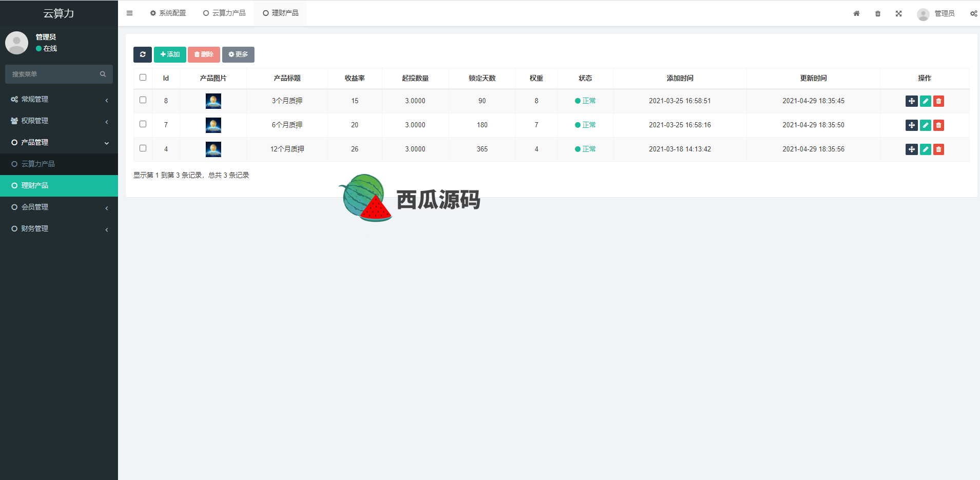This screenshot has height=480, width=980.
Task: Edit the 3个月质押 row with pencil icon
Action: pos(926,101)
